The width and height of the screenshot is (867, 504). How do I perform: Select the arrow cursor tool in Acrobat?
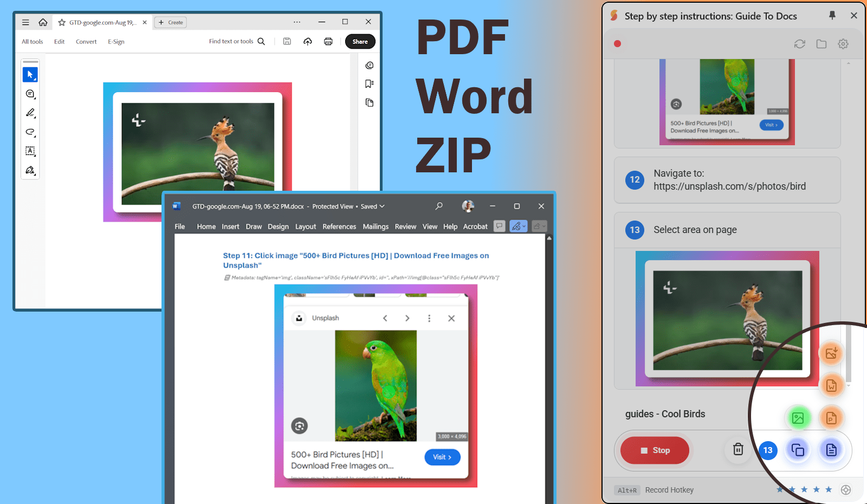click(x=30, y=74)
